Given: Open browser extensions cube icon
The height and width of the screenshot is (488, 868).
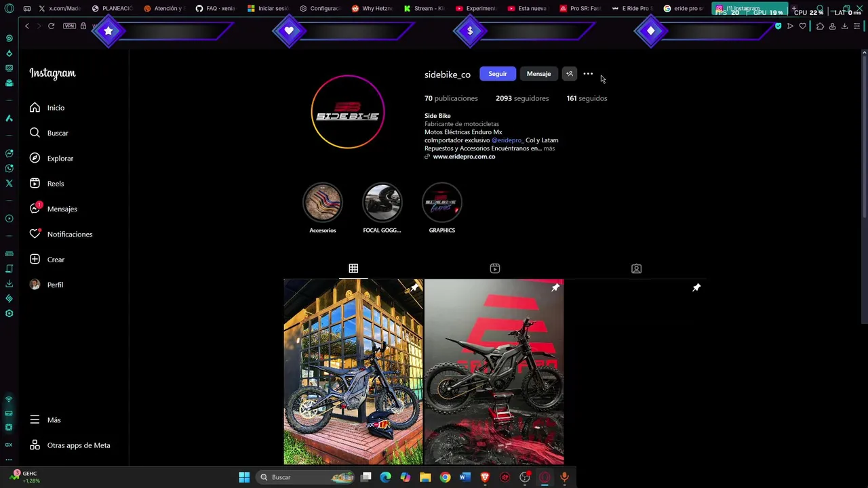Looking at the screenshot, I should (820, 26).
